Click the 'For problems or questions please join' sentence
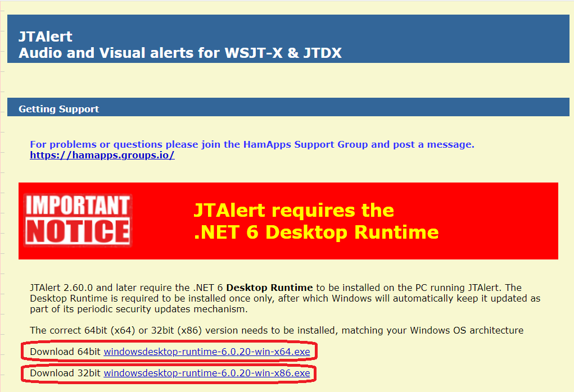 tap(252, 144)
